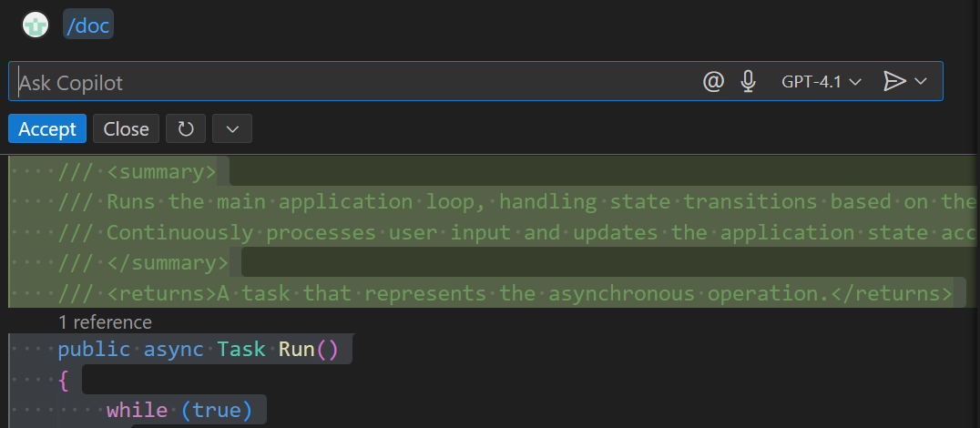980x428 pixels.
Task: Click the 'Run' method name
Action: point(296,349)
